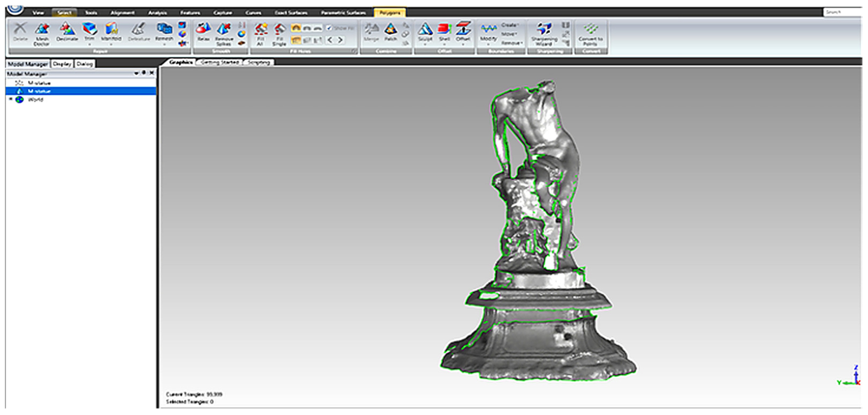Image resolution: width=868 pixels, height=415 pixels.
Task: Go to next hole arrow button
Action: [x=340, y=40]
